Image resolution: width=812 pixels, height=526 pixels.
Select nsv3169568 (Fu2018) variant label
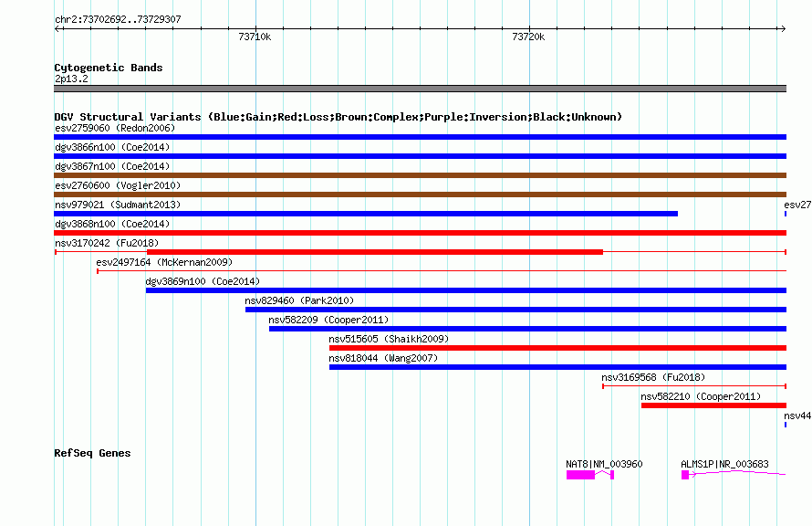pos(653,377)
